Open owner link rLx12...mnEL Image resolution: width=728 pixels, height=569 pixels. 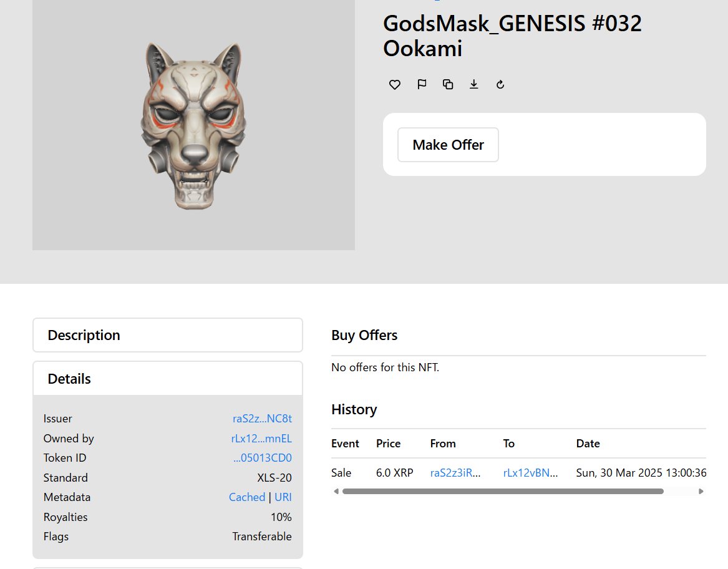tap(261, 439)
